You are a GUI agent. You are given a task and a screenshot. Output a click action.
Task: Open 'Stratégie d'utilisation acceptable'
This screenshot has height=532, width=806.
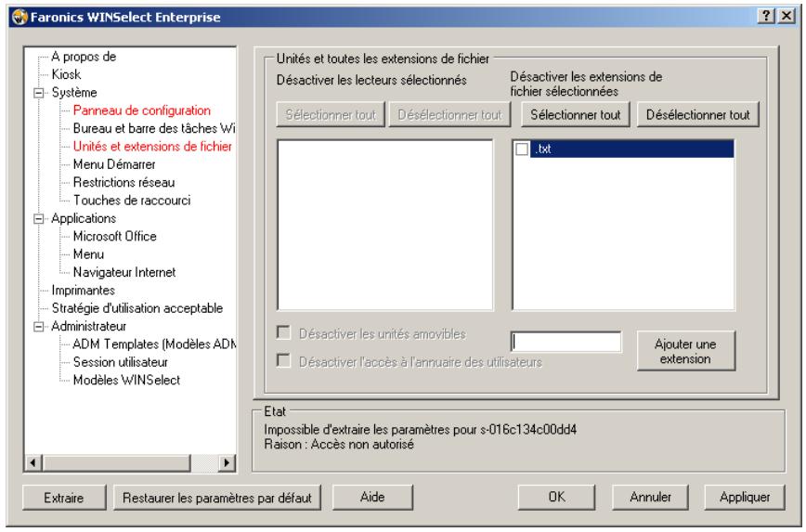(x=137, y=308)
